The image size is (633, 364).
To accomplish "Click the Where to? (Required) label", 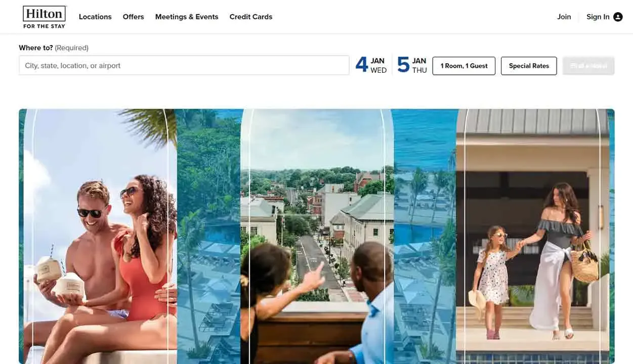I will tap(54, 48).
